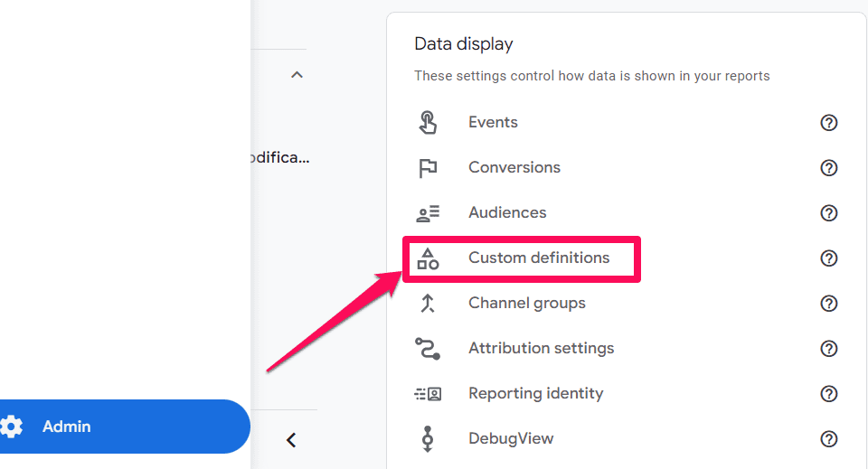Viewport: 868px width, 469px height.
Task: Open help for Events
Action: [828, 123]
